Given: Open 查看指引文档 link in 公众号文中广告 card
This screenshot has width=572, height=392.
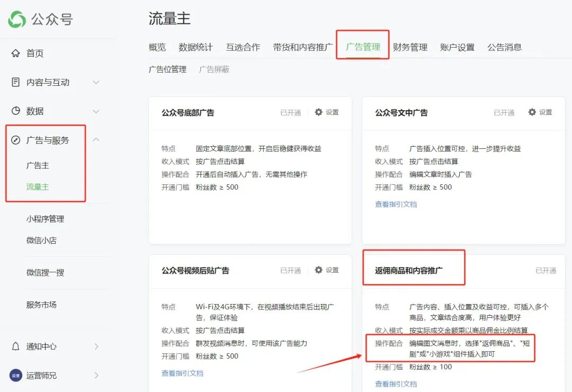Looking at the screenshot, I should coord(396,204).
